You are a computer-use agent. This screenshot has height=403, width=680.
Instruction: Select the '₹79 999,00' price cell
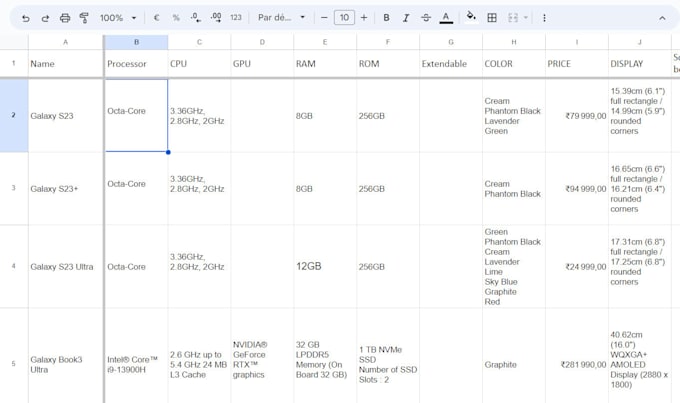[x=577, y=115]
